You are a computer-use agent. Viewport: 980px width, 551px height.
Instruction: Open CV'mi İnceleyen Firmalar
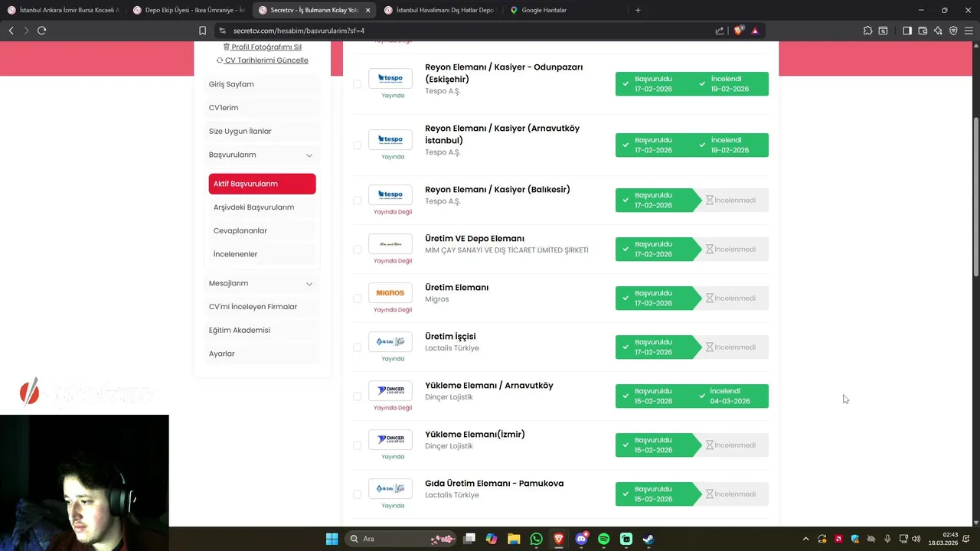point(262,307)
